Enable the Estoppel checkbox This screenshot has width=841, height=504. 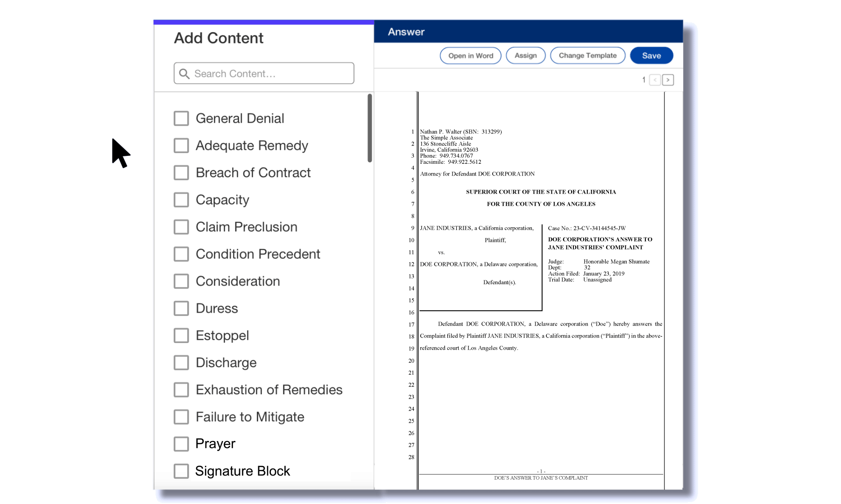pyautogui.click(x=181, y=336)
